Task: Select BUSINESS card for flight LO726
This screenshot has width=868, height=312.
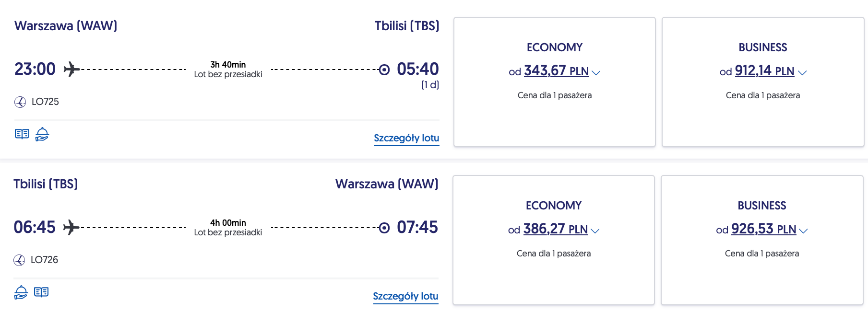Action: [761, 278]
